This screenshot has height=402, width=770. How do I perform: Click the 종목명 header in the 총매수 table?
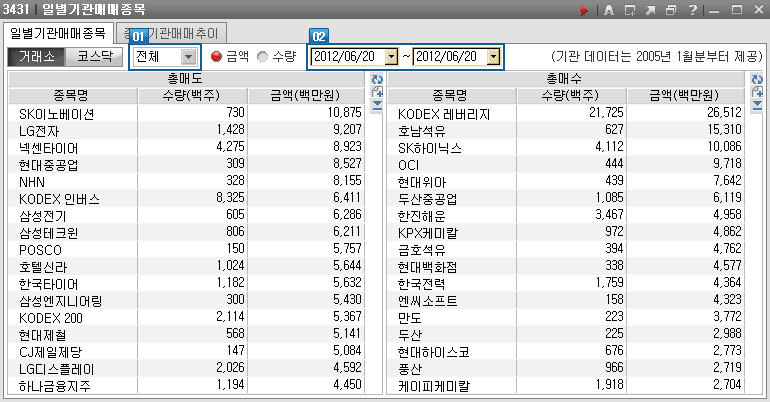[x=451, y=95]
